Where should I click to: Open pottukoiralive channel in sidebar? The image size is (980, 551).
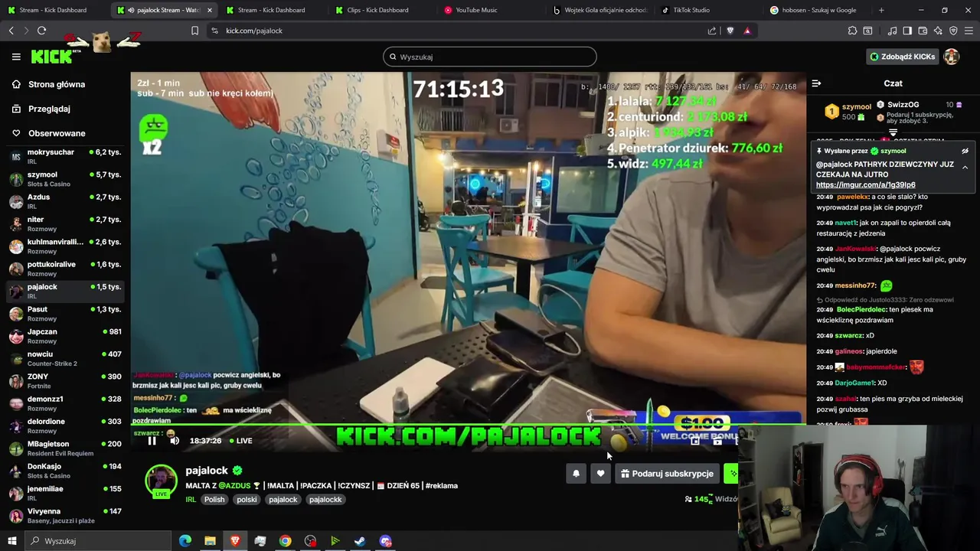[x=65, y=269]
